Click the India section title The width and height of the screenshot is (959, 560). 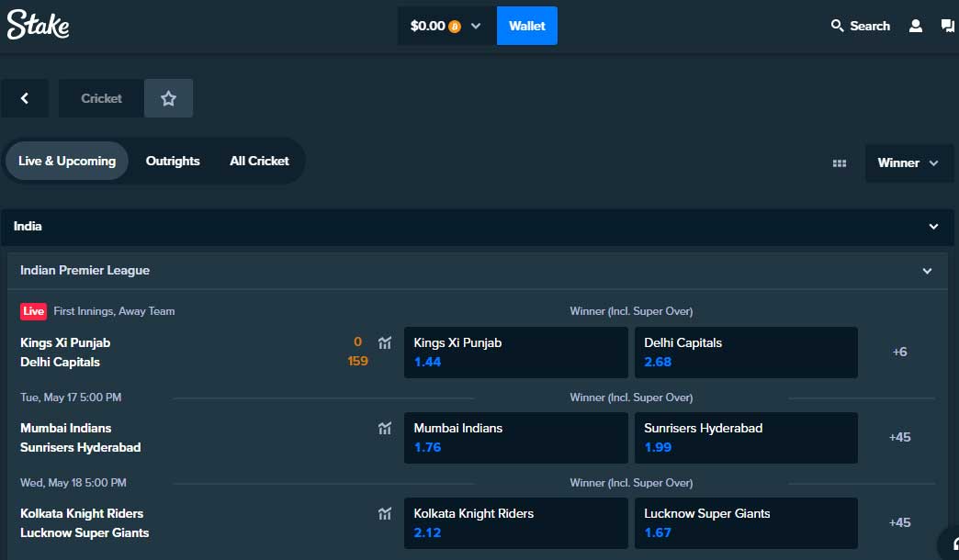[28, 226]
